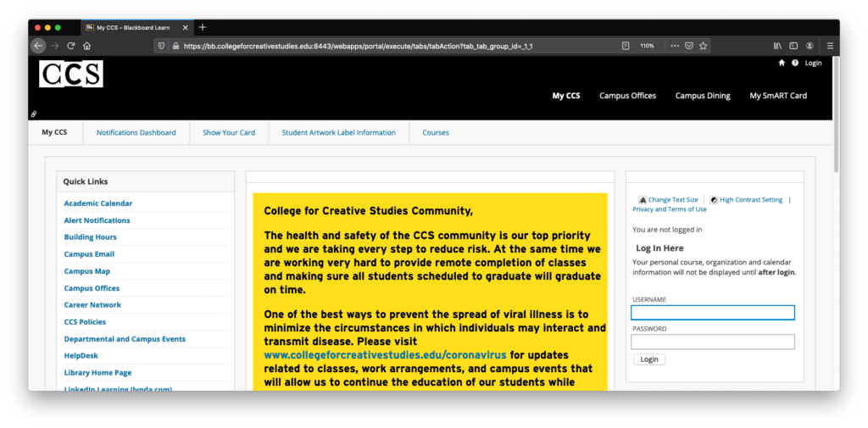Focus the Username input field

tap(713, 313)
